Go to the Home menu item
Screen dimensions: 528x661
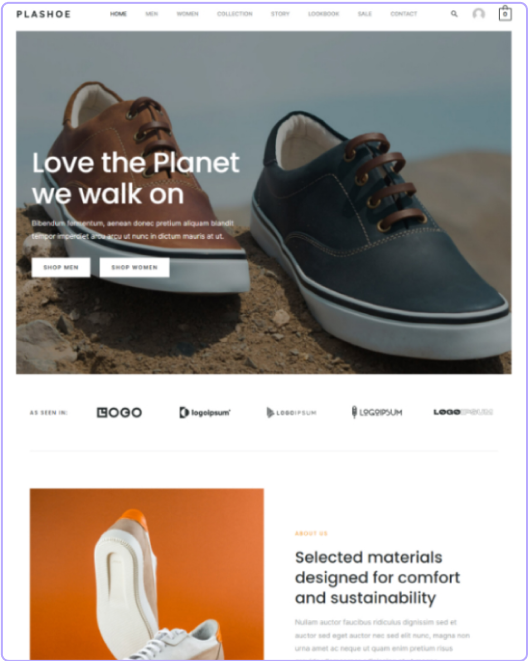click(x=118, y=14)
